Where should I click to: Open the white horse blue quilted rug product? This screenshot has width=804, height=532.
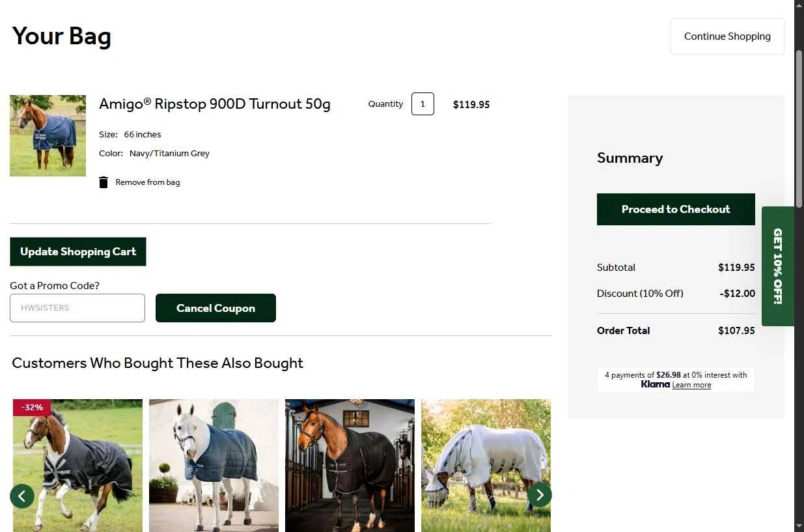coord(214,466)
